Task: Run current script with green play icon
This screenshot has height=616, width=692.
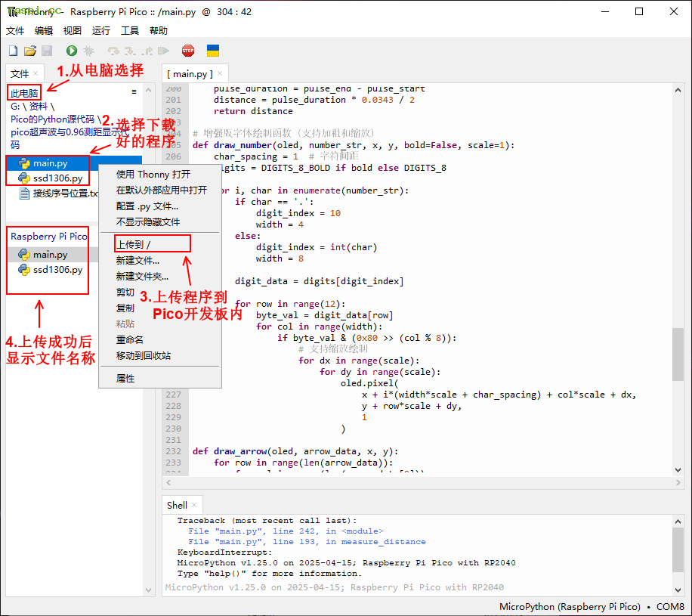Action: (x=71, y=51)
